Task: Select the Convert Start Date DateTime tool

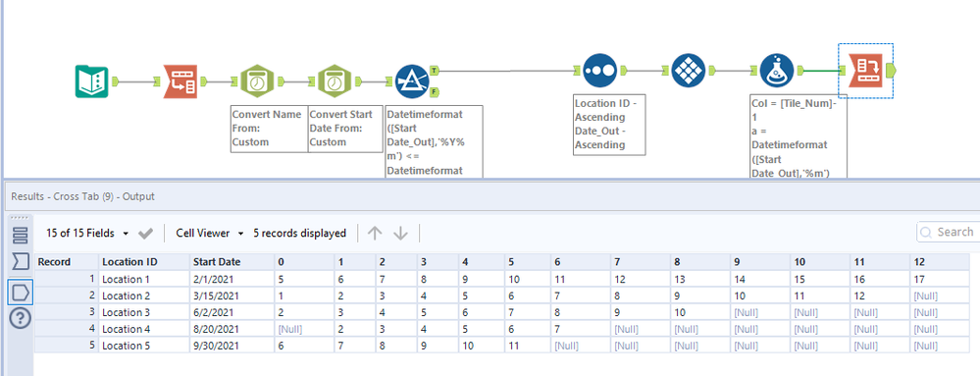Action: click(x=335, y=81)
